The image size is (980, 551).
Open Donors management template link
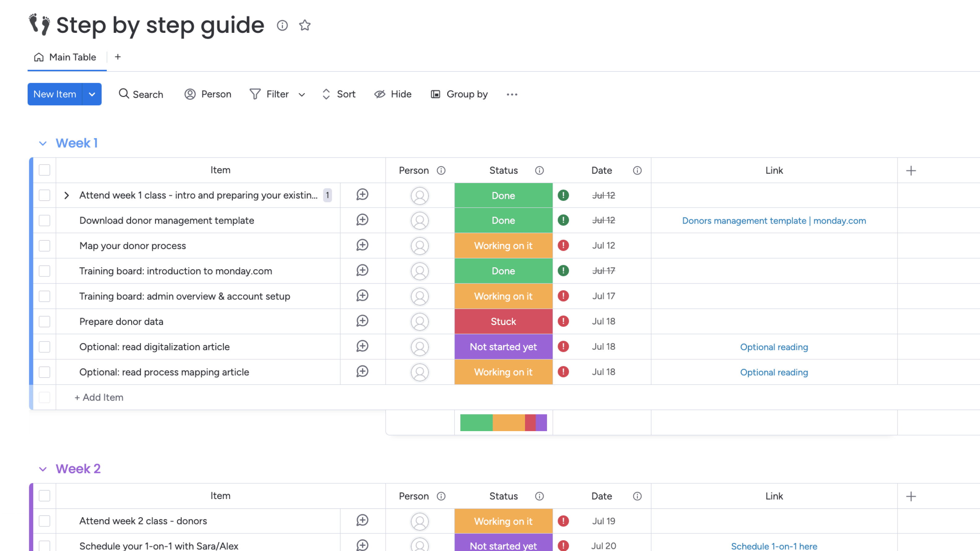click(x=774, y=221)
